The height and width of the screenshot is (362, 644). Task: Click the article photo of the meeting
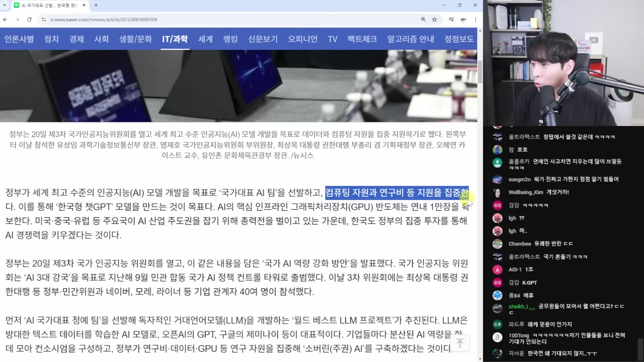point(239,86)
